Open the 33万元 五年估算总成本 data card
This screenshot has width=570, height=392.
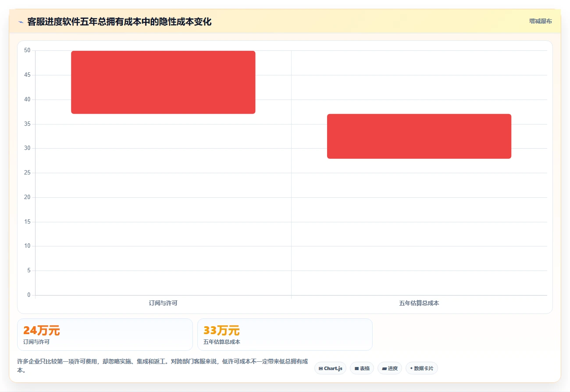tap(285, 335)
